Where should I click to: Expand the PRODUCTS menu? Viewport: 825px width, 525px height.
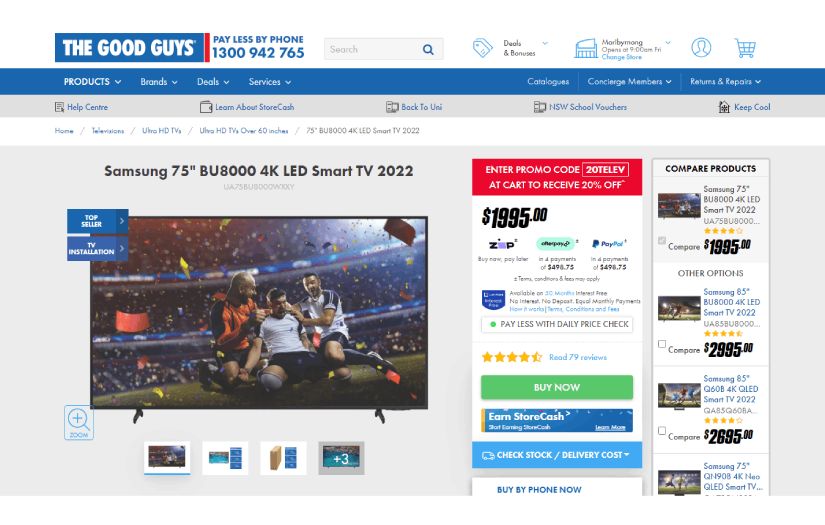click(x=93, y=82)
